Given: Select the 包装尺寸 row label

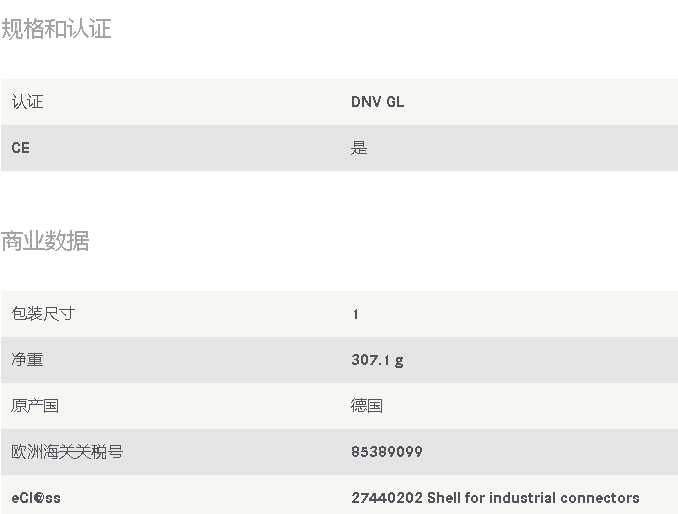Looking at the screenshot, I should tap(43, 314).
